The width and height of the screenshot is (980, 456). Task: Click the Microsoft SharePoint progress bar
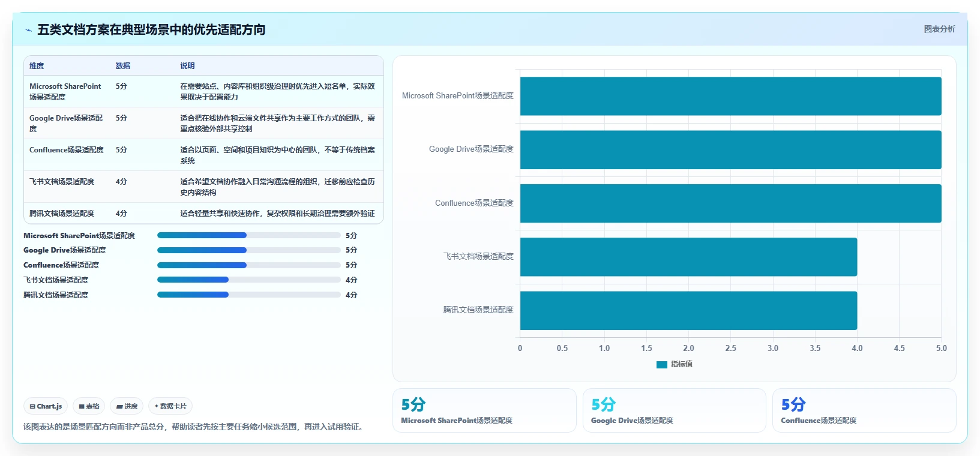pos(248,235)
